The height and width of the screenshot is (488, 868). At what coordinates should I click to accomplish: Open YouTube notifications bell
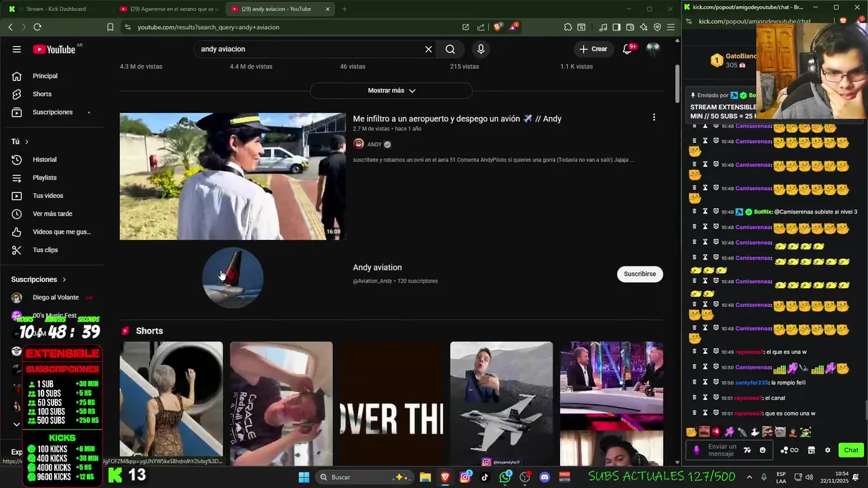point(627,49)
